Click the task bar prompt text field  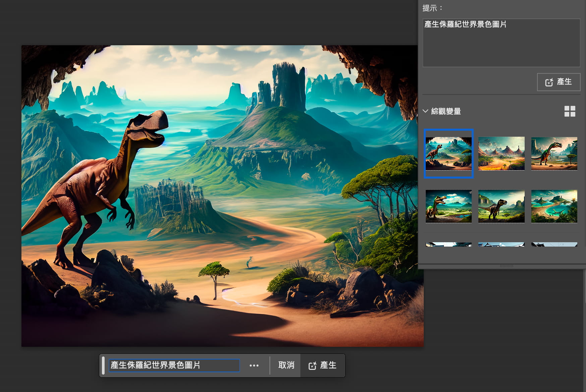pyautogui.click(x=174, y=365)
